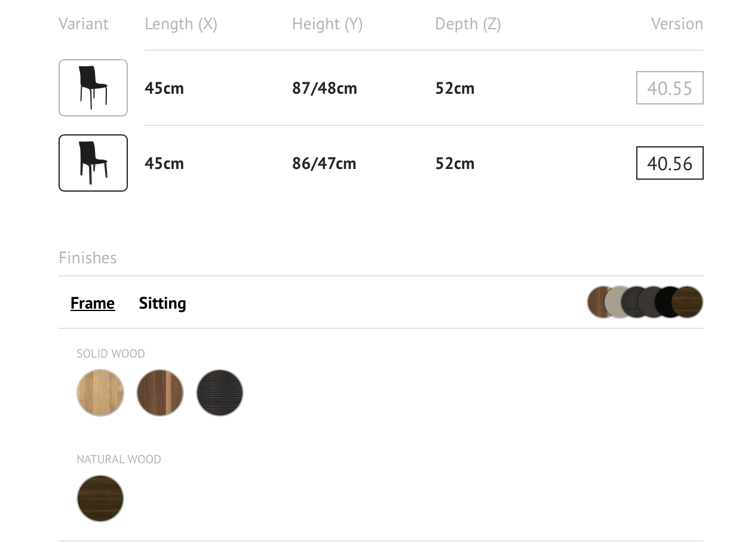Choose version 40.55
Image resolution: width=736 pixels, height=560 pixels.
click(670, 88)
